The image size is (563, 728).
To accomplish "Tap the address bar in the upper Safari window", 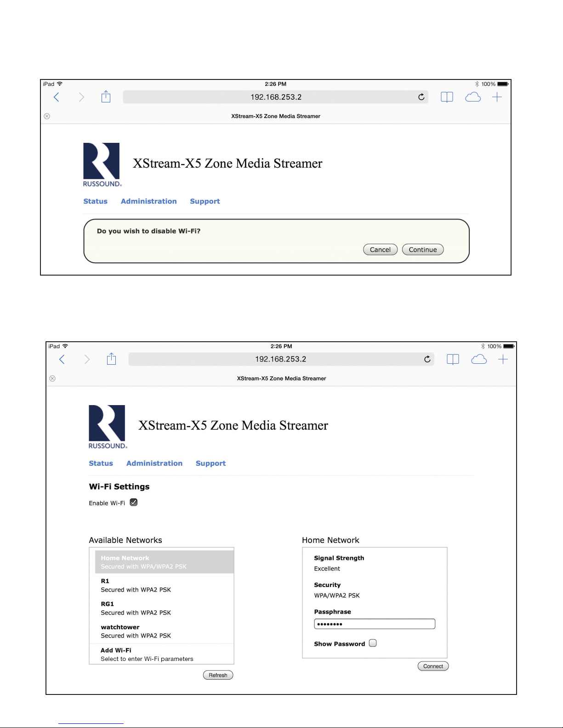I will click(x=275, y=97).
